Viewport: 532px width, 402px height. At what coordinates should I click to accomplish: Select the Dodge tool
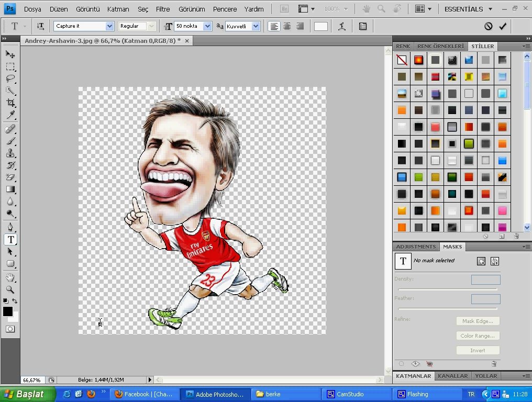point(10,214)
